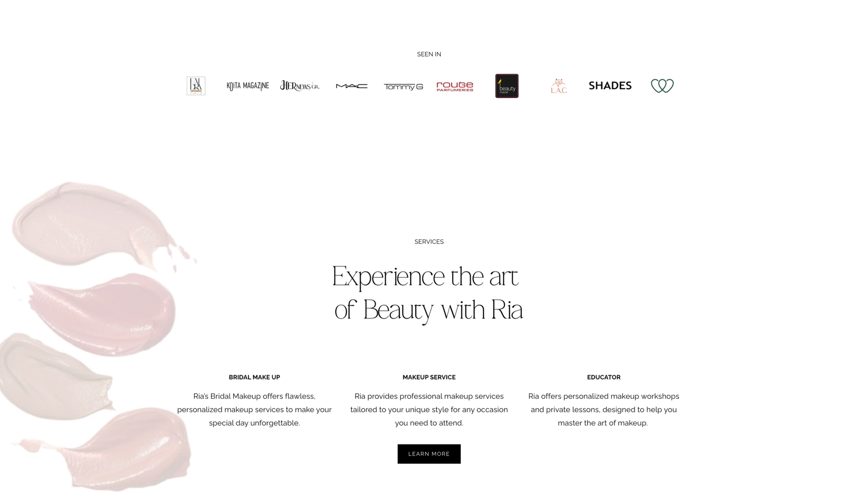Image resolution: width=841 pixels, height=504 pixels.
Task: Click the makeup workshops description text
Action: click(x=604, y=410)
